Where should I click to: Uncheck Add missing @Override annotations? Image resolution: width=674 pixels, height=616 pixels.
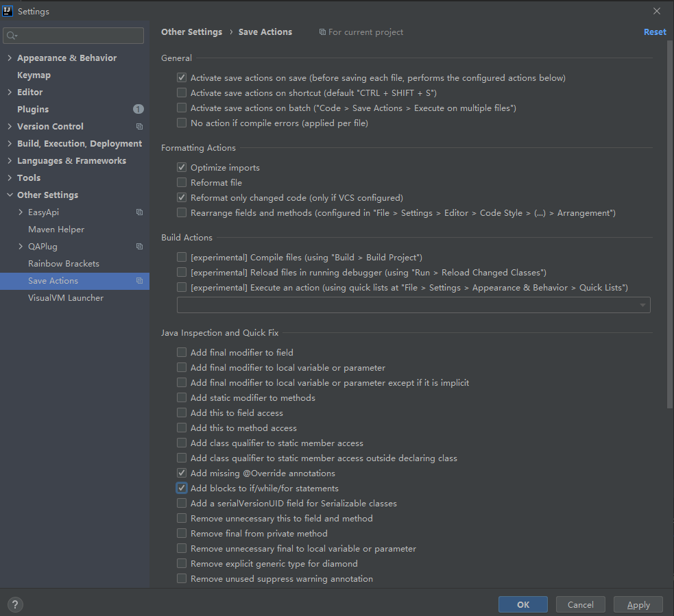point(182,473)
